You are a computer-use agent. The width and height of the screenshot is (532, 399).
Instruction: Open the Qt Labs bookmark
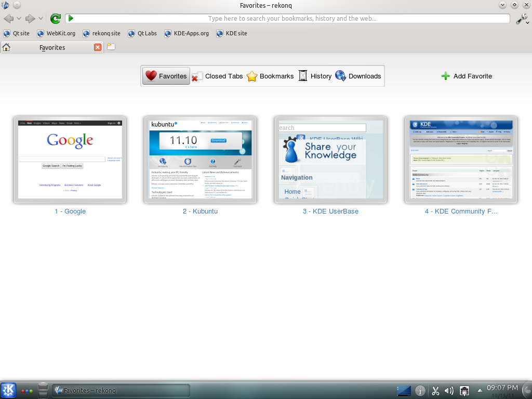pyautogui.click(x=142, y=33)
